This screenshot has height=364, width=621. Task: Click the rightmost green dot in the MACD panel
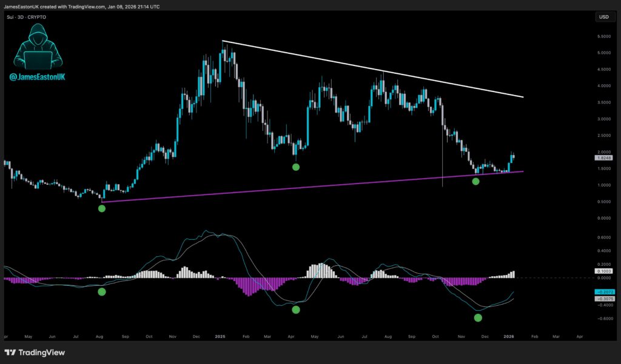478,317
